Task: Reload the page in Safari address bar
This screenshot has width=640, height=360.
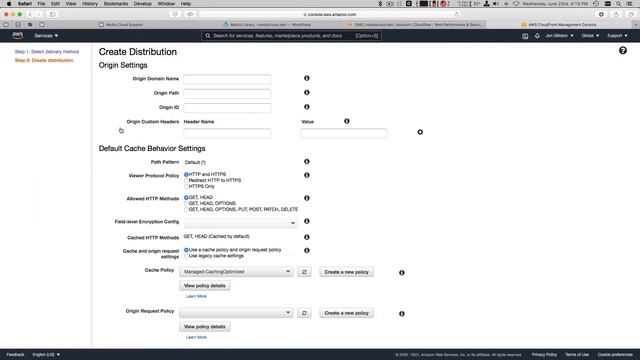Action: [457, 14]
